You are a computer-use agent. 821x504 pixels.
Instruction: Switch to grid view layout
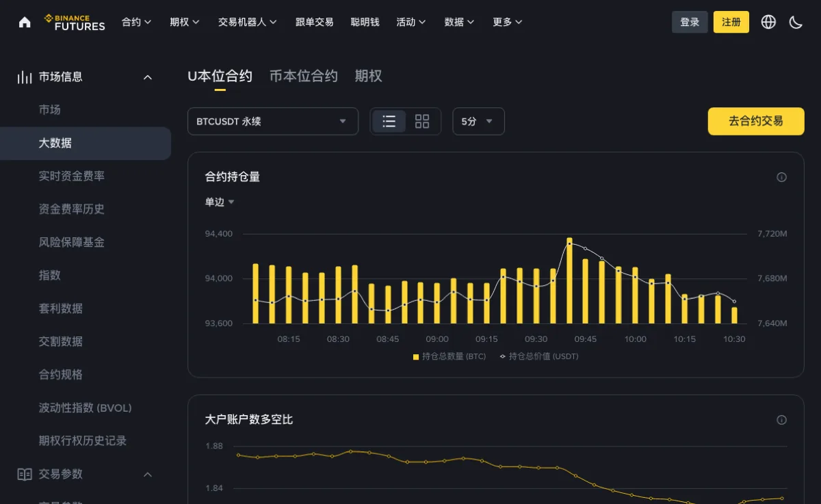point(422,122)
